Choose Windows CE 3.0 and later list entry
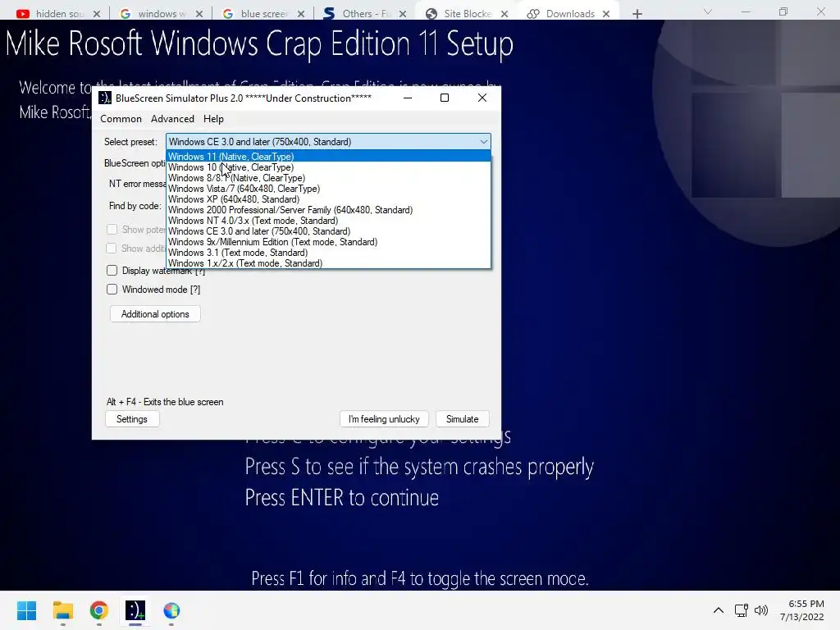The image size is (840, 630). [328, 231]
